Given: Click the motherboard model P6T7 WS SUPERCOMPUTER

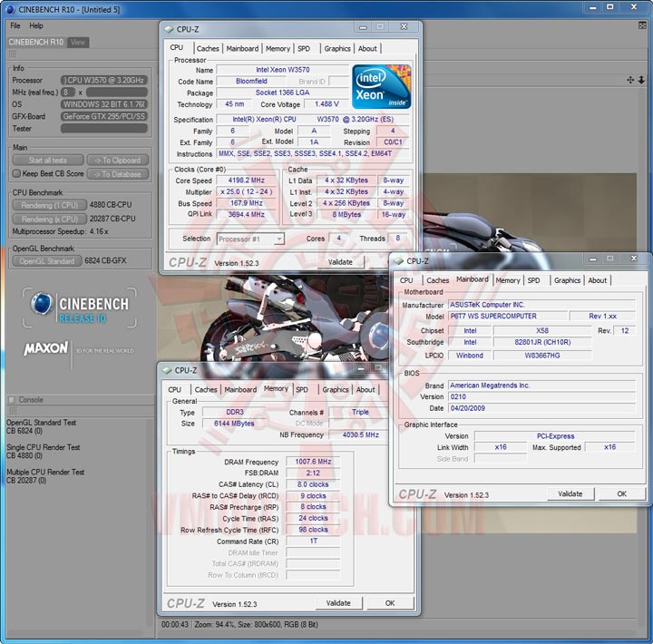Looking at the screenshot, I should click(508, 317).
